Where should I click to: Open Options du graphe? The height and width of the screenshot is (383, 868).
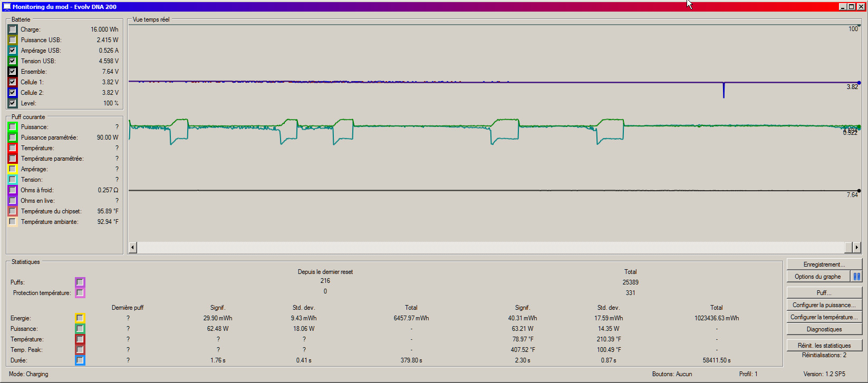817,277
